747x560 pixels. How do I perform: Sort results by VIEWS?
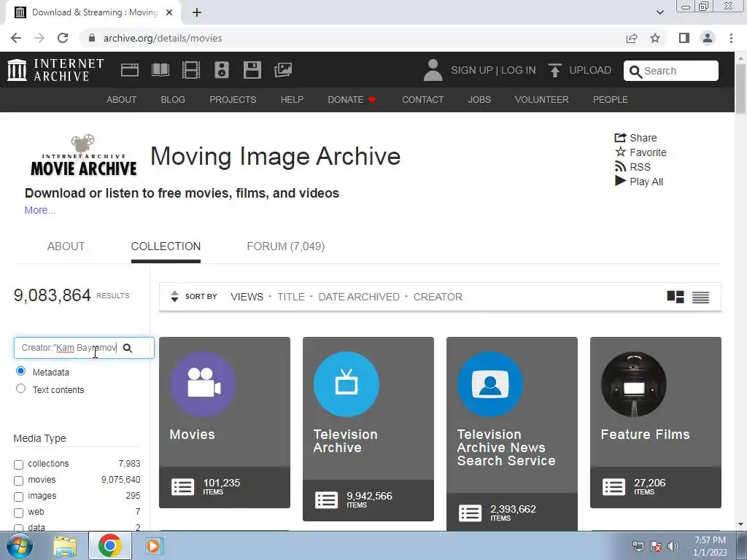[x=247, y=297]
